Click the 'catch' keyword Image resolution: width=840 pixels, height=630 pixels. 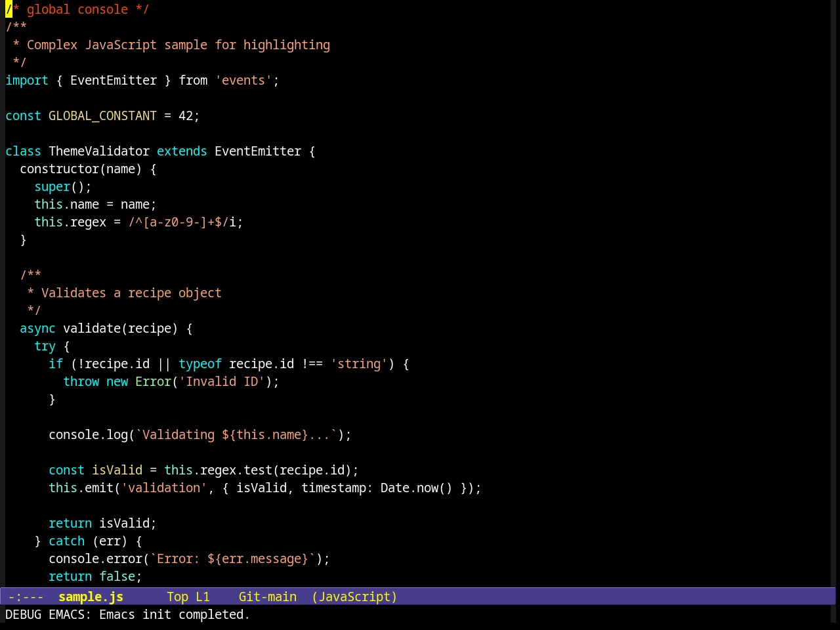tap(66, 541)
